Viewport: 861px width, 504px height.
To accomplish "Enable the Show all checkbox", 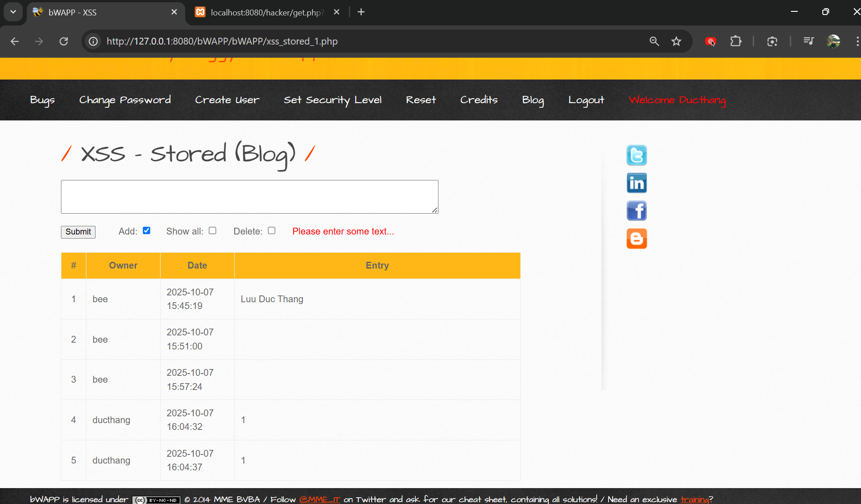I will 212,230.
